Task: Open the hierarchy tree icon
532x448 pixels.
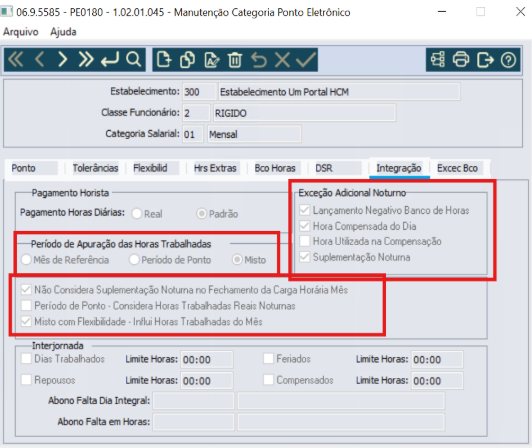Action: (438, 60)
